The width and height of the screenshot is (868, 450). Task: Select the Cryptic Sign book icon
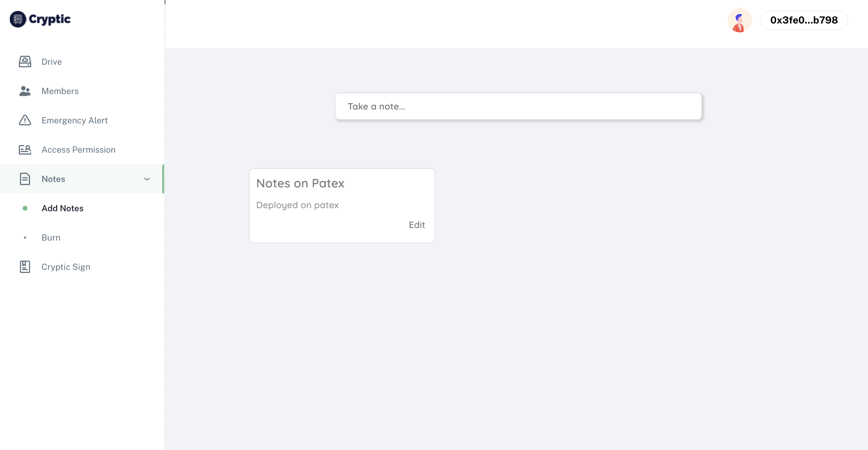pyautogui.click(x=25, y=267)
